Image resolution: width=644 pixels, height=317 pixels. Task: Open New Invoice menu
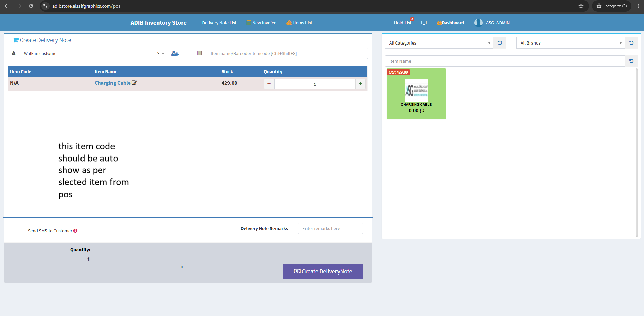[x=261, y=23]
